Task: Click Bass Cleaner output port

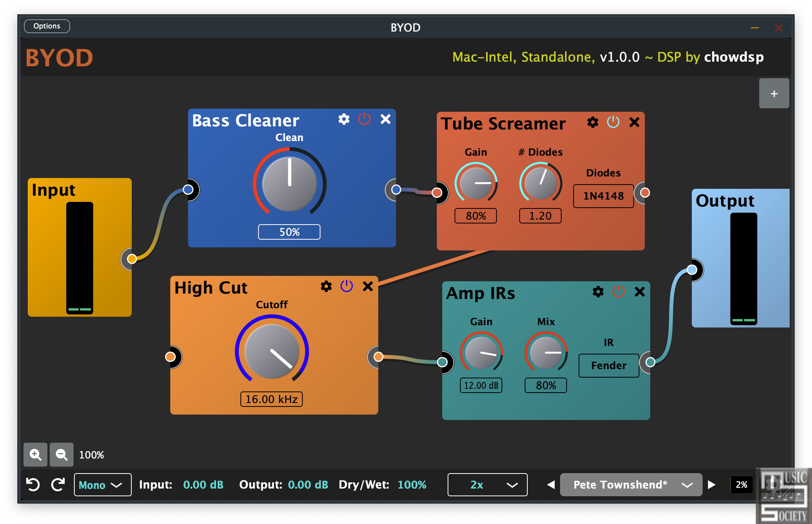Action: pyautogui.click(x=396, y=190)
